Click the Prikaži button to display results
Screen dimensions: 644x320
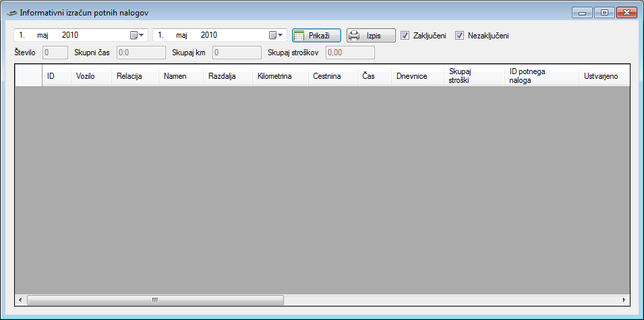click(x=316, y=36)
